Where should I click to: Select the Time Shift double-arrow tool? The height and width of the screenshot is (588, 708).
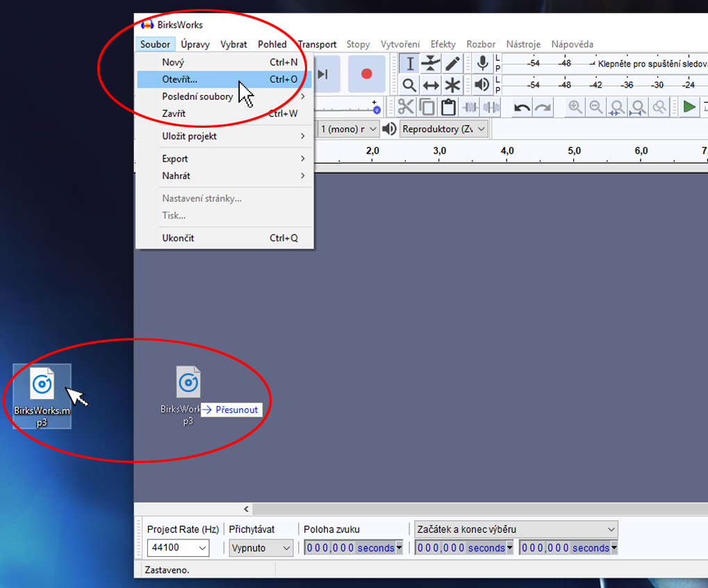[431, 85]
